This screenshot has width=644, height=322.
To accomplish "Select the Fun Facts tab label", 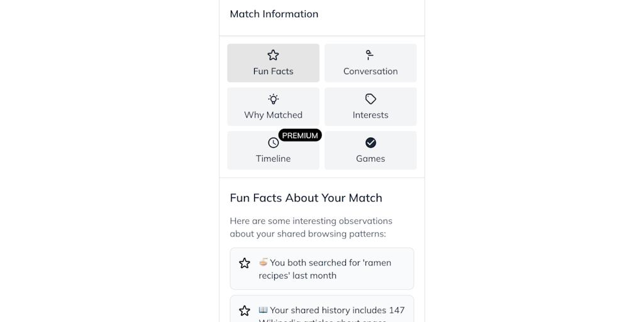I will click(273, 71).
